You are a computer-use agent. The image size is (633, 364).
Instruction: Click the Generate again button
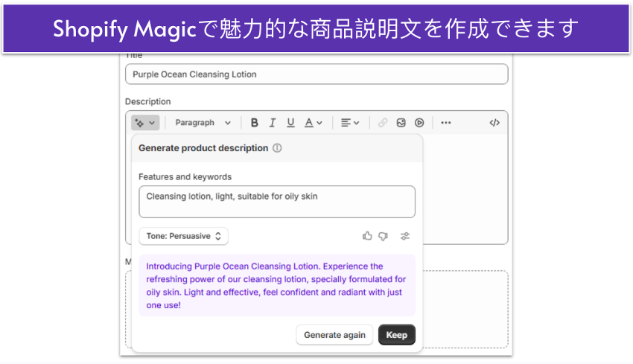(x=334, y=335)
